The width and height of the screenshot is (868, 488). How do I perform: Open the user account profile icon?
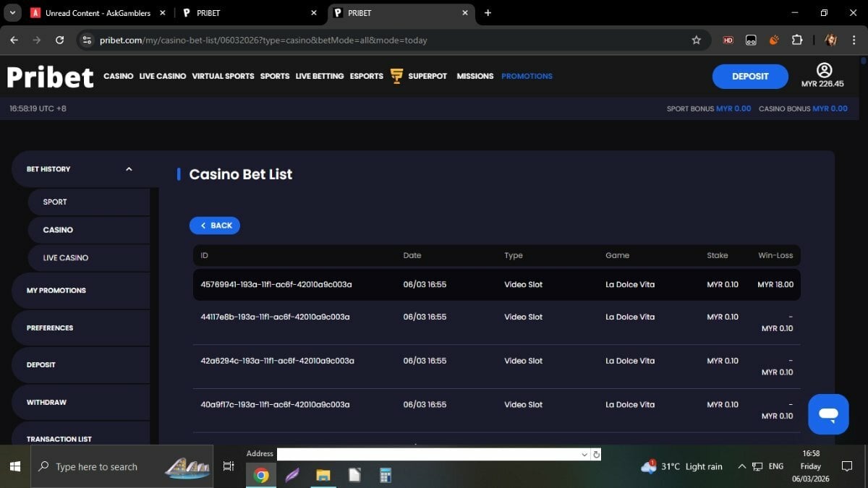coord(824,70)
